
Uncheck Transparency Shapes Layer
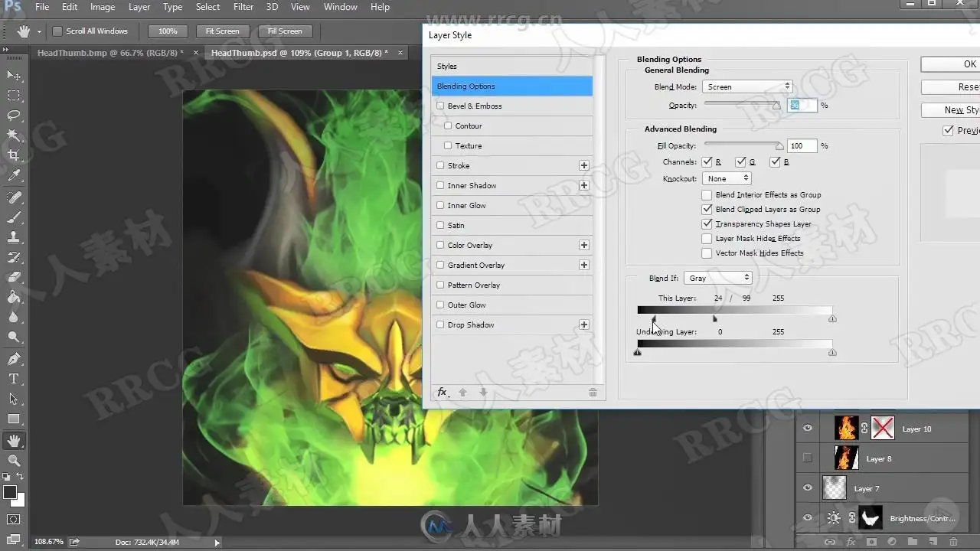coord(707,223)
